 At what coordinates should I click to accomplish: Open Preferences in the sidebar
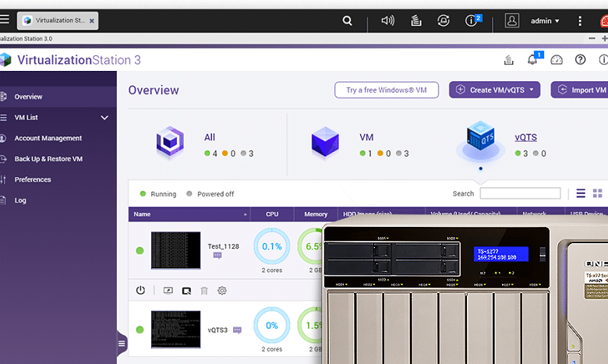(58, 179)
